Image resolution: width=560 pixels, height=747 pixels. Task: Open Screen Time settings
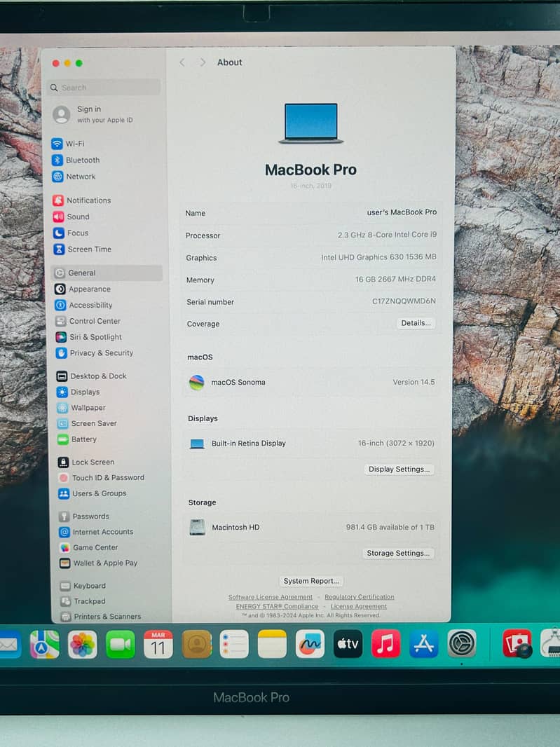[x=83, y=249]
